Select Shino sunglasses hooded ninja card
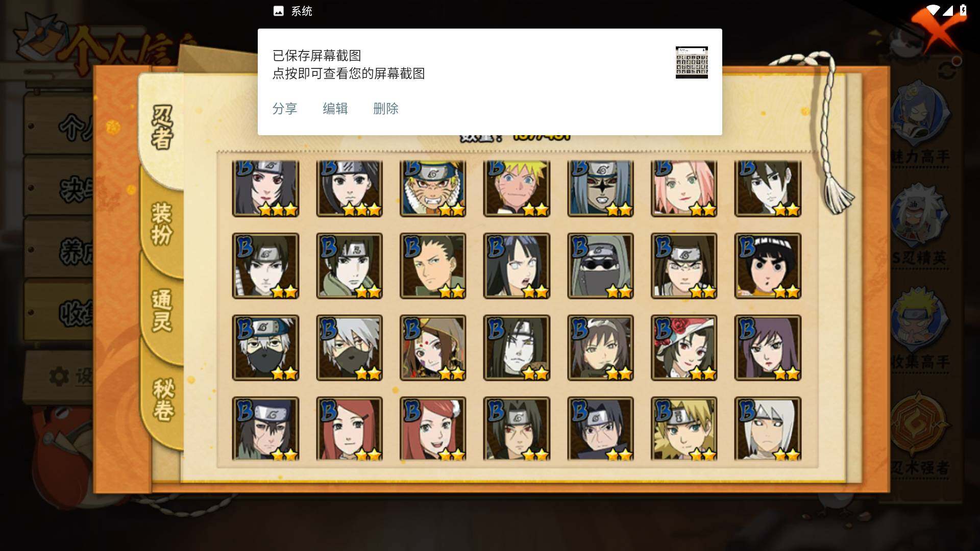 click(600, 266)
